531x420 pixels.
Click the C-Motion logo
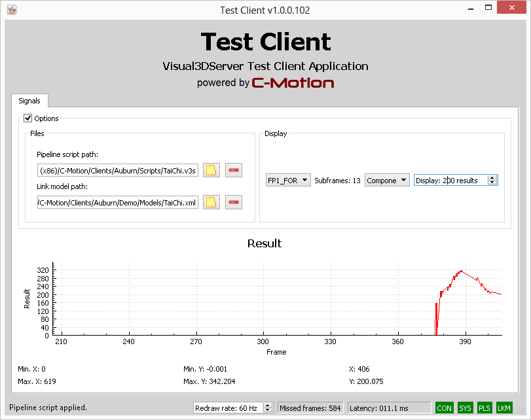click(293, 83)
